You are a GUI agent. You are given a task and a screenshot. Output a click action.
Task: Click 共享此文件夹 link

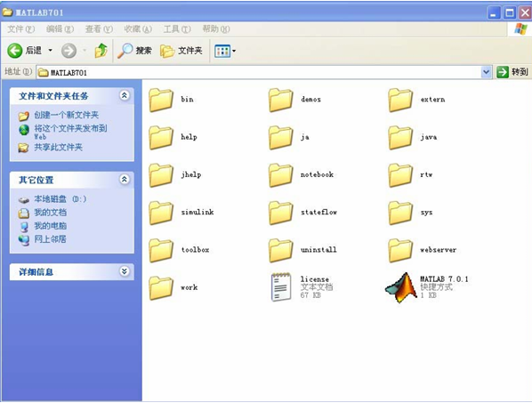[x=58, y=147]
